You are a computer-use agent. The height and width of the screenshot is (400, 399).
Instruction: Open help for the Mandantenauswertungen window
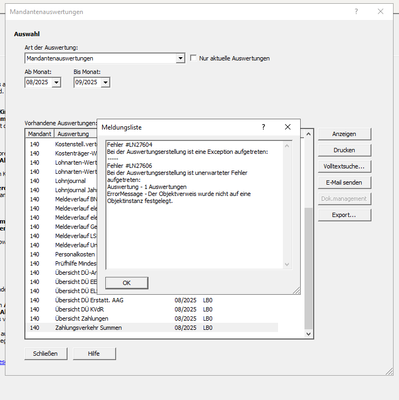356,12
